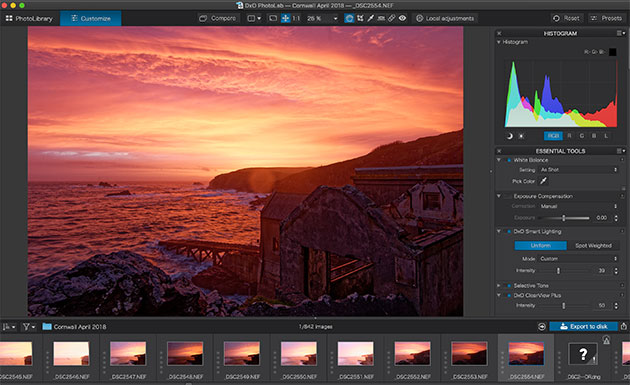Open the 25 % zoom level dropdown
Viewport: 630px width, 385px height.
point(322,18)
